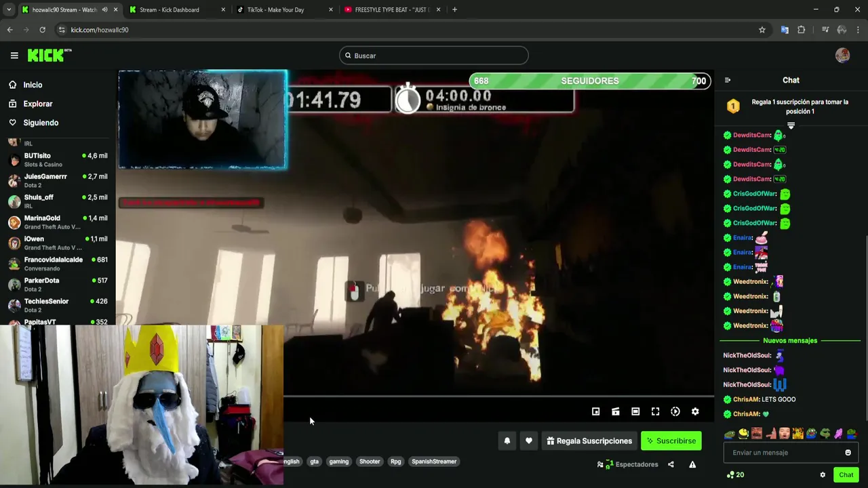Open the Kick hamburger menu
This screenshot has height=488, width=868.
[14, 56]
